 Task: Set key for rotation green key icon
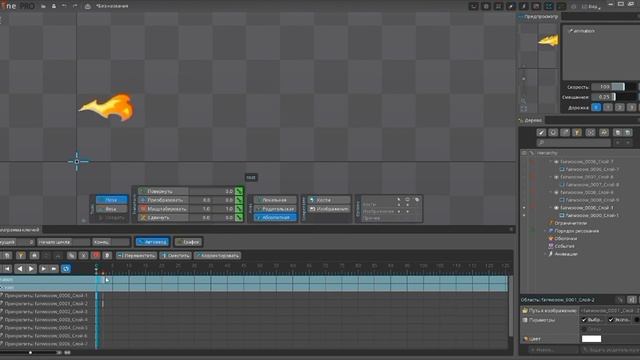point(239,191)
